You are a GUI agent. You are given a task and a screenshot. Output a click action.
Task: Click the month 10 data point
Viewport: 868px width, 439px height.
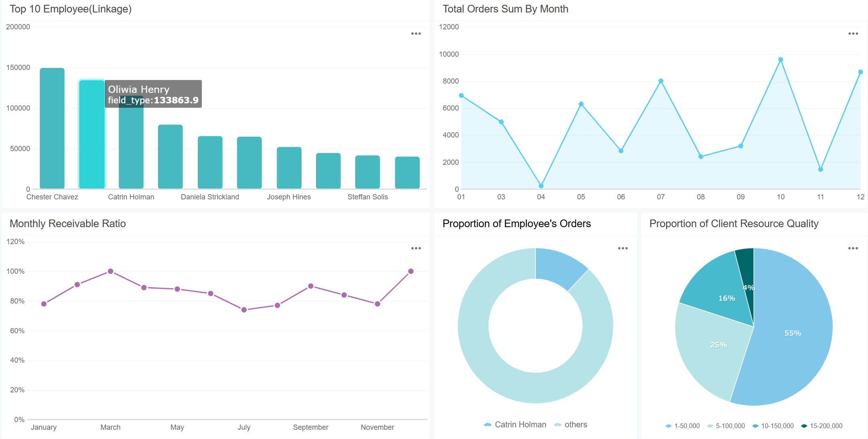[780, 59]
